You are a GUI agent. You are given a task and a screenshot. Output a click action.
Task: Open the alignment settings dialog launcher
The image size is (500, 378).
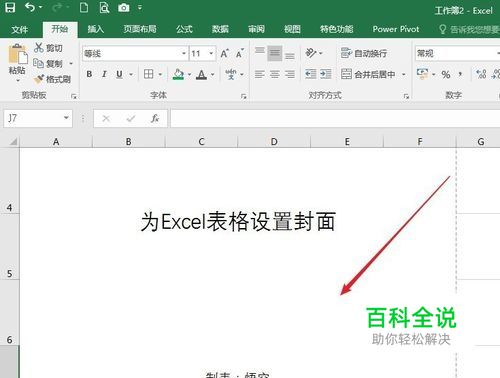click(x=406, y=96)
